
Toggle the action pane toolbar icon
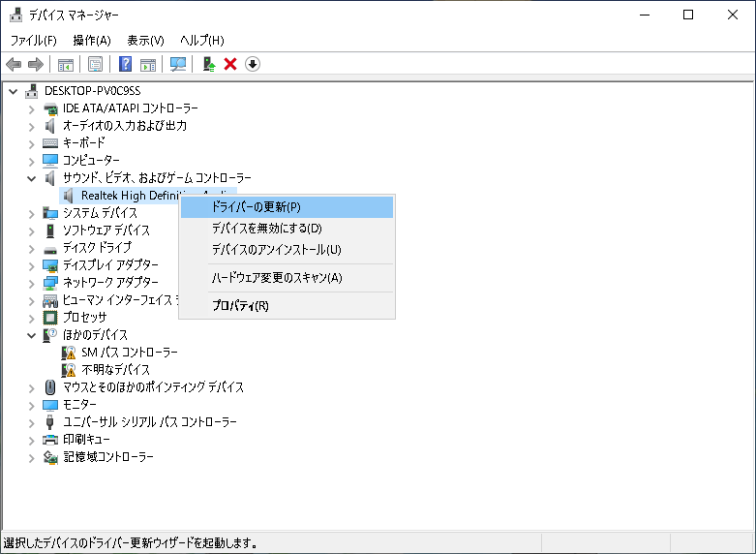[148, 64]
